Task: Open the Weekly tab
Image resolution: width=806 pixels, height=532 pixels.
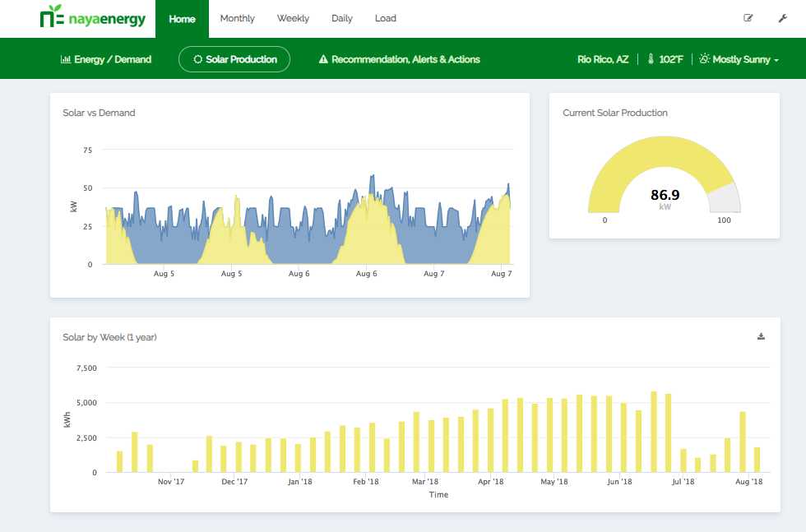Action: 293,18
